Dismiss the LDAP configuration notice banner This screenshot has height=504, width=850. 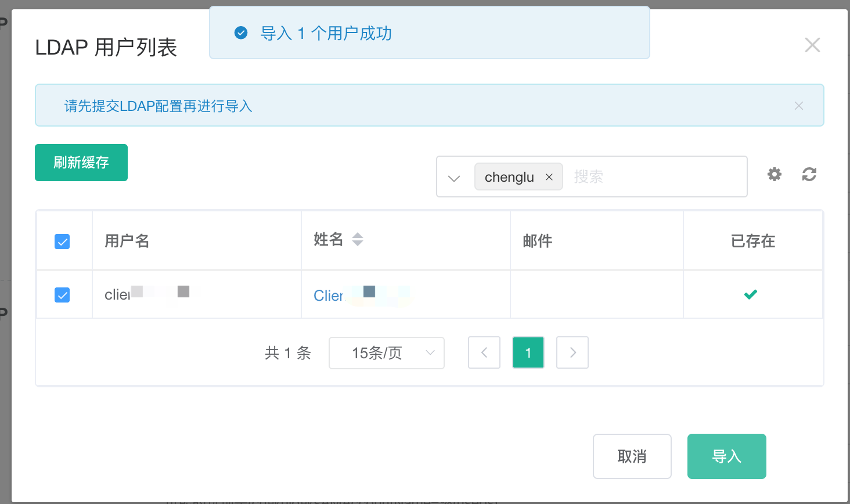799,105
